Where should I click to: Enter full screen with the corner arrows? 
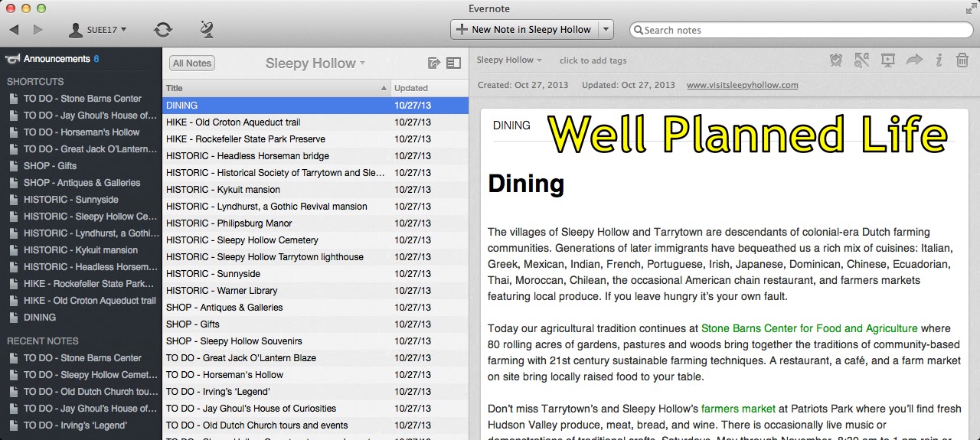pyautogui.click(x=971, y=8)
